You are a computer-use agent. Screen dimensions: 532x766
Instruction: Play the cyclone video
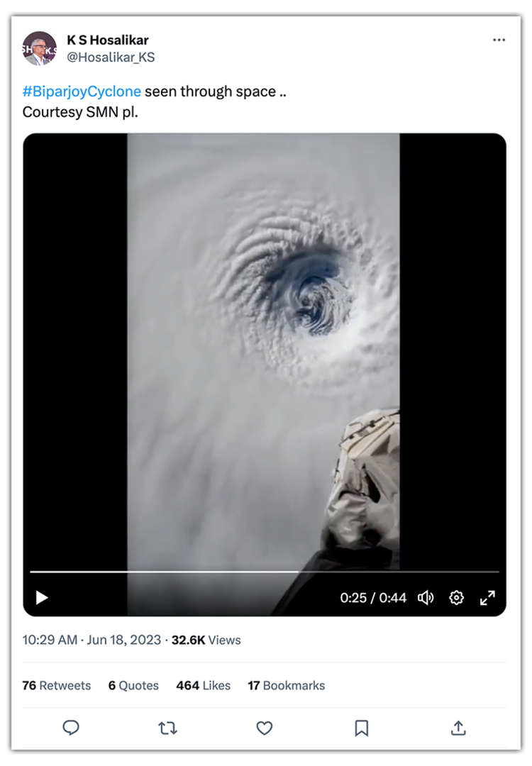(x=42, y=597)
